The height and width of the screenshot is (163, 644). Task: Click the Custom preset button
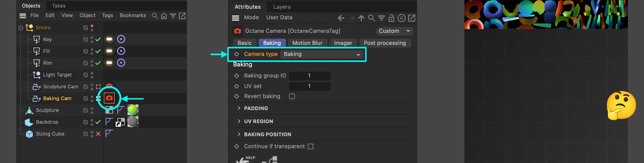(x=389, y=31)
